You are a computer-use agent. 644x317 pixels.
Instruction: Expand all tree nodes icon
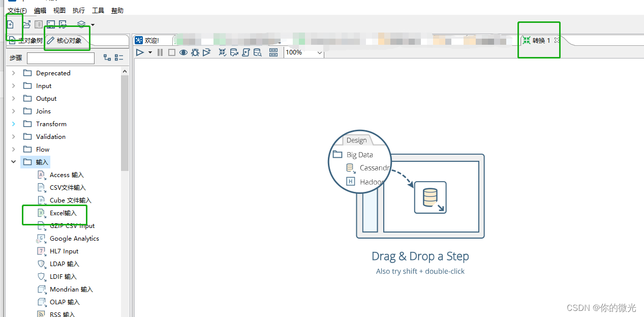pyautogui.click(x=107, y=58)
